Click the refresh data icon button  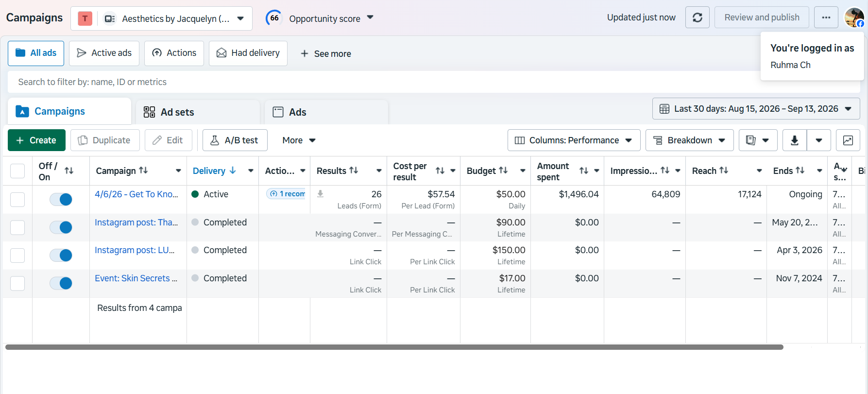click(697, 17)
